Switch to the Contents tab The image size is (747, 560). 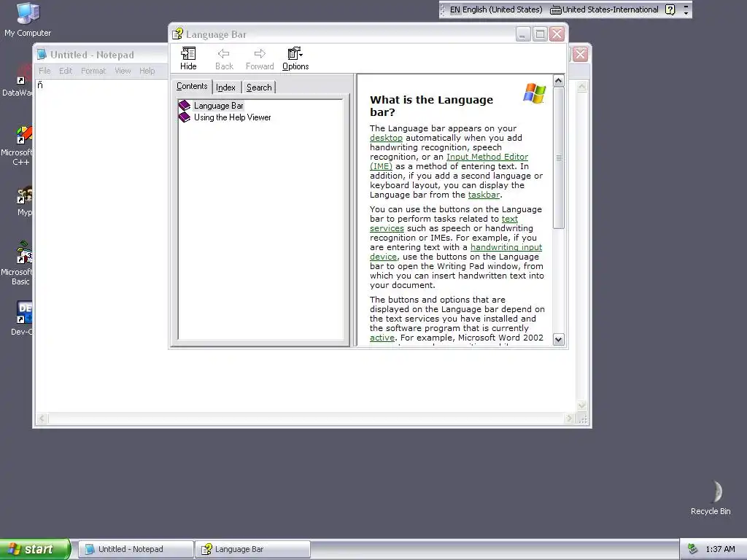192,86
